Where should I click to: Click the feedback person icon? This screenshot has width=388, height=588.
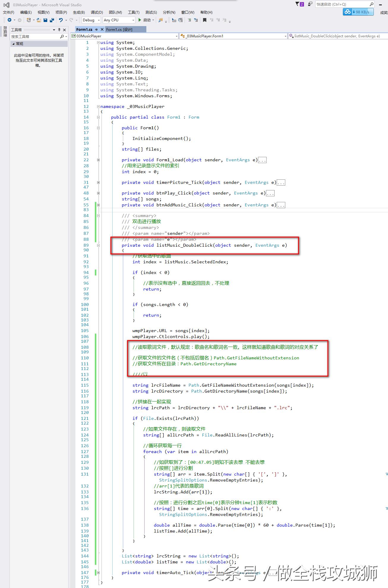coord(310,4)
